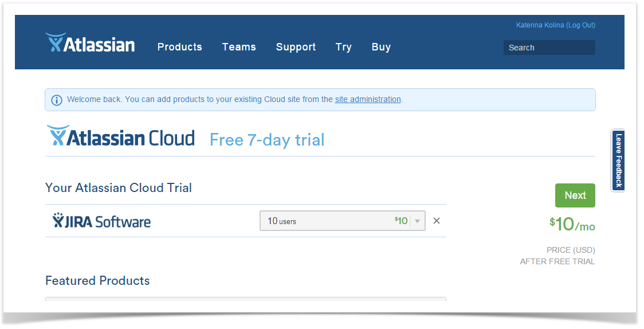Click the 'Your Atlassian Cloud Trial' heading
Image resolution: width=644 pixels, height=329 pixels.
tap(118, 187)
